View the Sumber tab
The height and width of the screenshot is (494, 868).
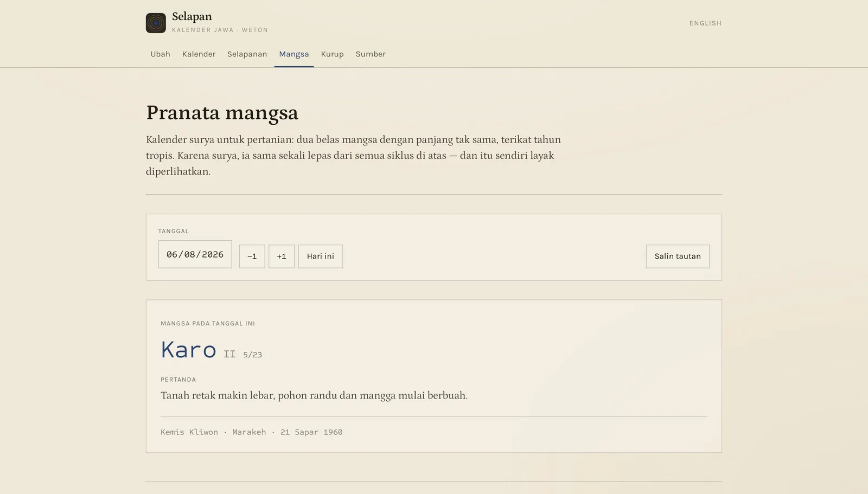point(371,54)
